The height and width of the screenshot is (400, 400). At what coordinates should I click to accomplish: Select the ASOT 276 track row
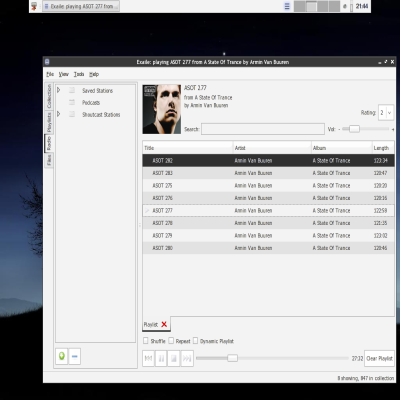[x=269, y=198]
